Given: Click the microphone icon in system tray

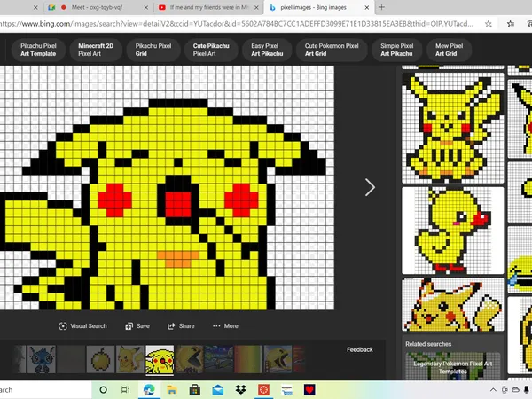Looking at the screenshot, I should pos(526,390).
